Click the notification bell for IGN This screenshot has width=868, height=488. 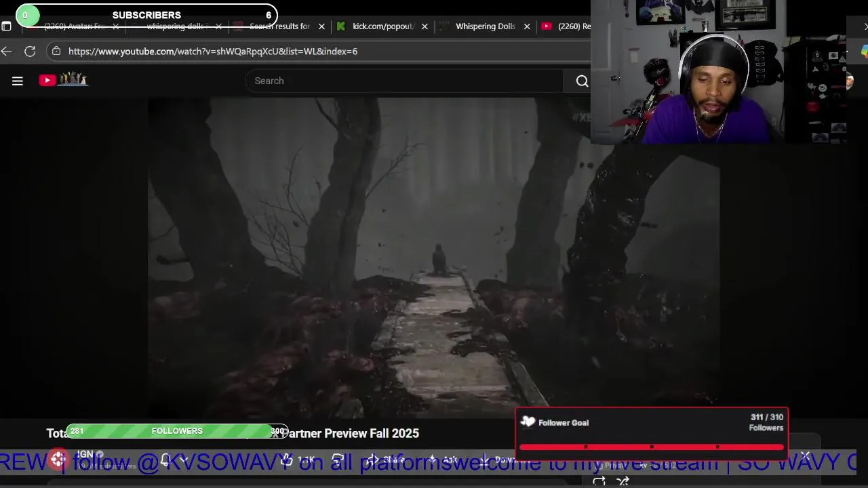tap(165, 460)
